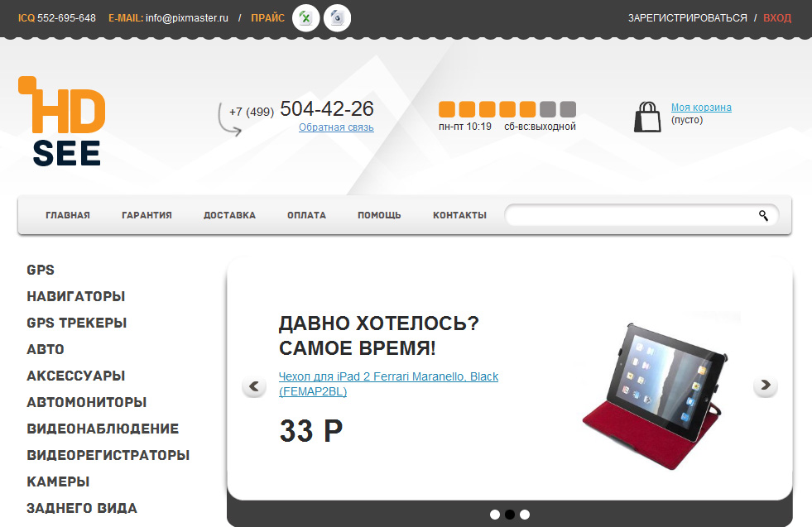
Task: Open the Доставка menu item
Action: (x=229, y=215)
